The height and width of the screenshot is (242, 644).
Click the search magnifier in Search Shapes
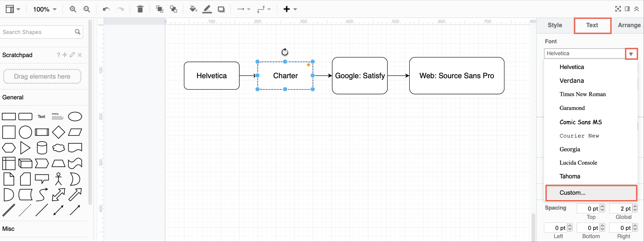point(77,32)
